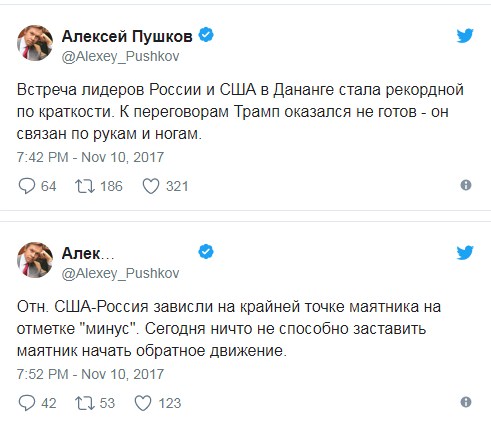Reply to the tweet about the Danang meeting
491x425 pixels.
27,186
